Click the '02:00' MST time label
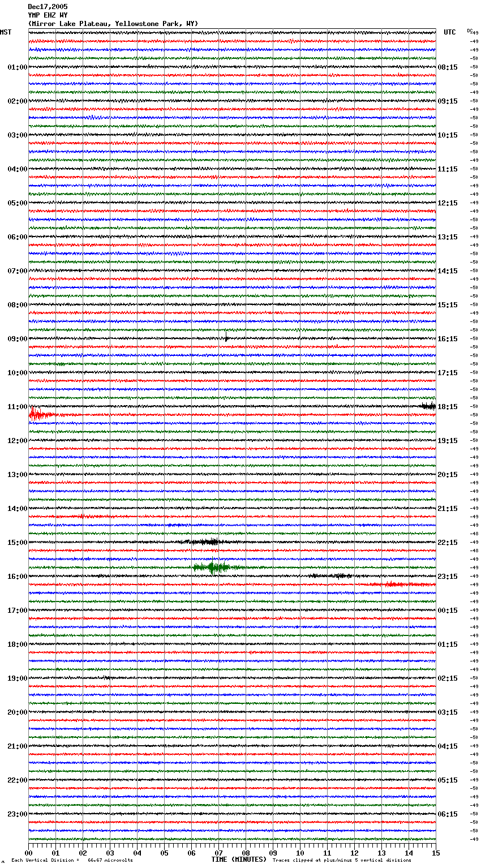 pyautogui.click(x=18, y=101)
